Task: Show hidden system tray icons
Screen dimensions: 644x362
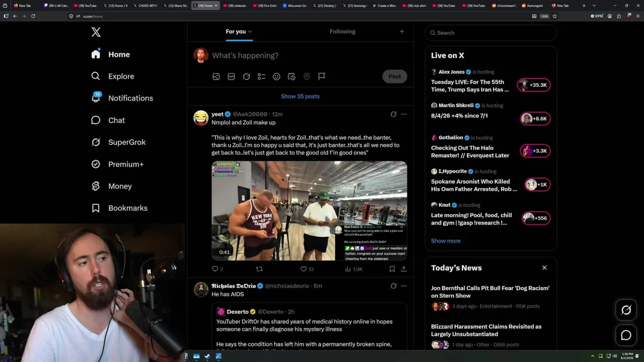Action: pyautogui.click(x=593, y=356)
